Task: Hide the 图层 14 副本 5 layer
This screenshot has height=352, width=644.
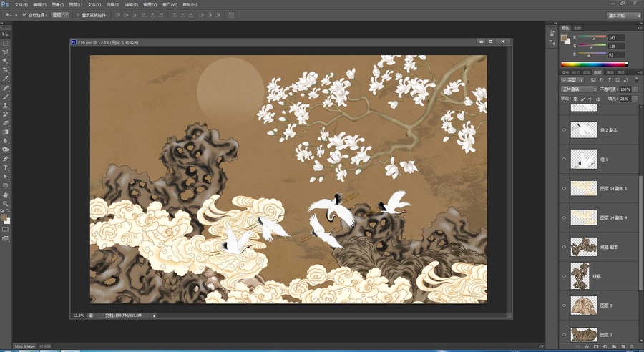Action: 564,189
